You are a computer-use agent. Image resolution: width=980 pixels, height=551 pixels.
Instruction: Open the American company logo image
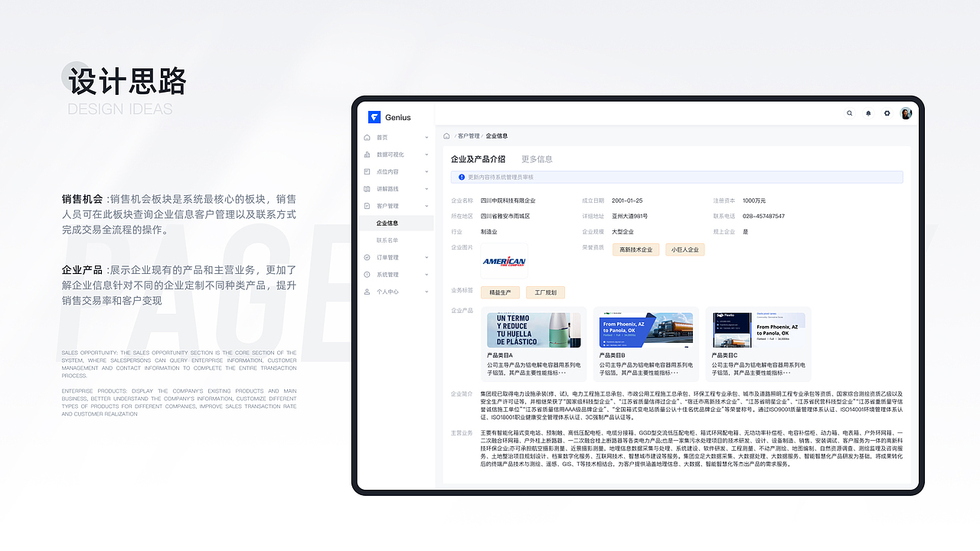[x=504, y=261]
